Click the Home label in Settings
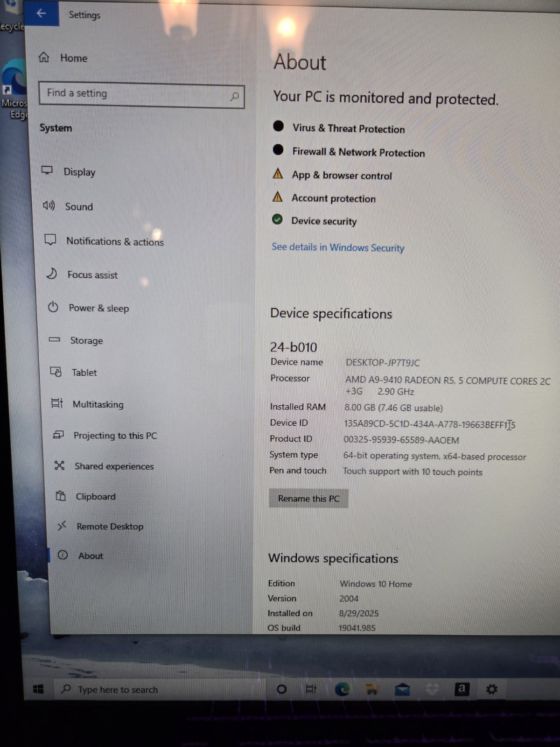The image size is (560, 747). [x=74, y=58]
